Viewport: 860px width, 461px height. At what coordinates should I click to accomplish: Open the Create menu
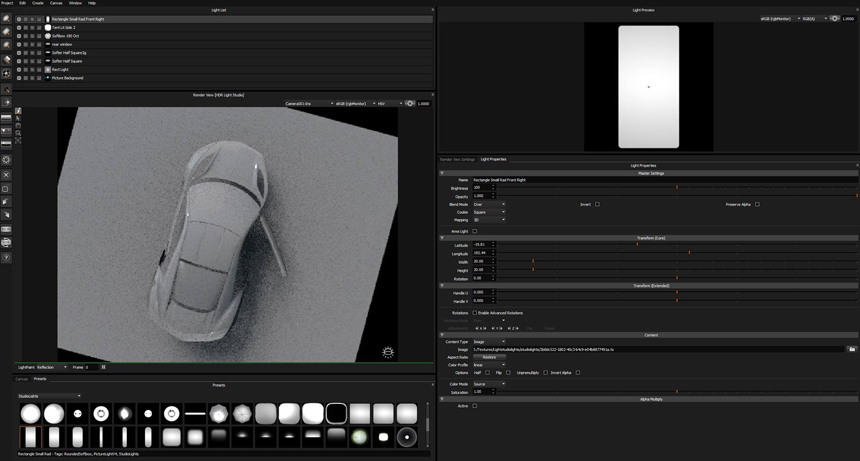[38, 3]
